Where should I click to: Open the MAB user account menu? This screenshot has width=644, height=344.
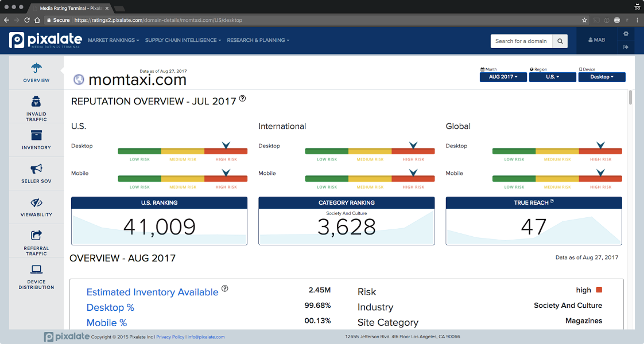[597, 40]
